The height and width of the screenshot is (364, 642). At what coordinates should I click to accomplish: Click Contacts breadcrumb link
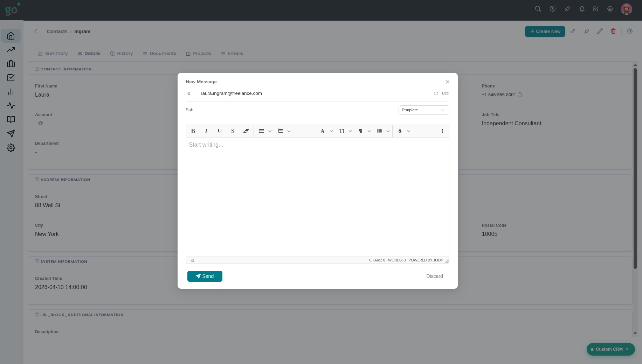(57, 31)
